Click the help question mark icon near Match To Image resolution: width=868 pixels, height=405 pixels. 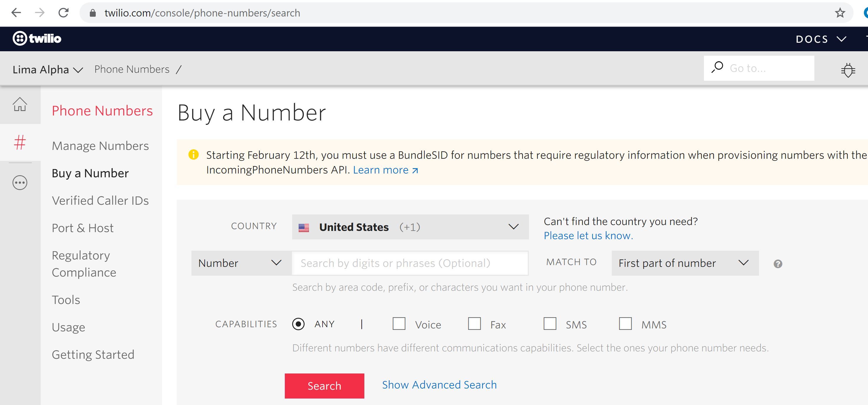pos(777,263)
